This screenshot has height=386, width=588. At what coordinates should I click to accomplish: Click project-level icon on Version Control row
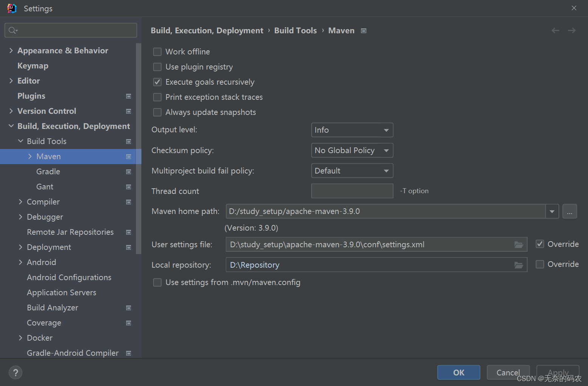[128, 111]
